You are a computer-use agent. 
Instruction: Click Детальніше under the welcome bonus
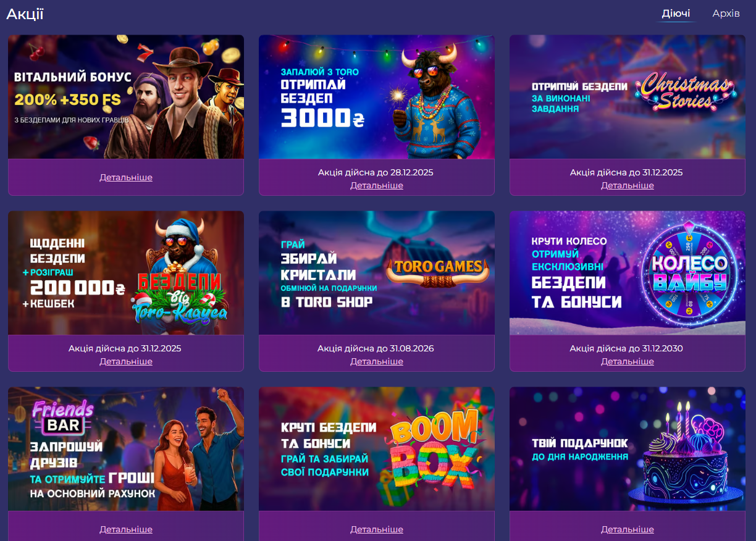126,177
